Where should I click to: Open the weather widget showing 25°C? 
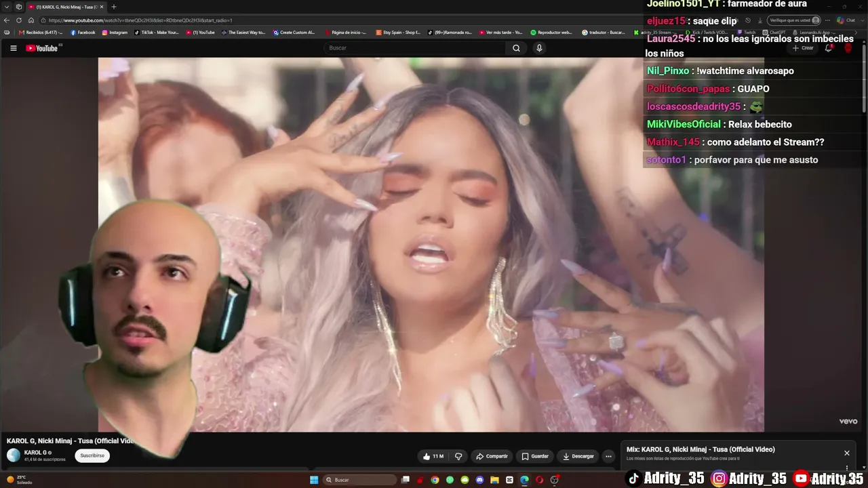19,480
